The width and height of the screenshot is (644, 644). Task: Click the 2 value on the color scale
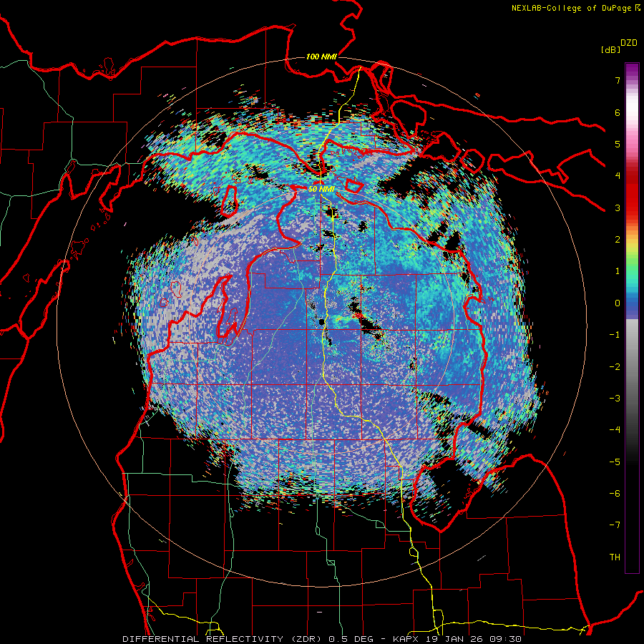[618, 240]
